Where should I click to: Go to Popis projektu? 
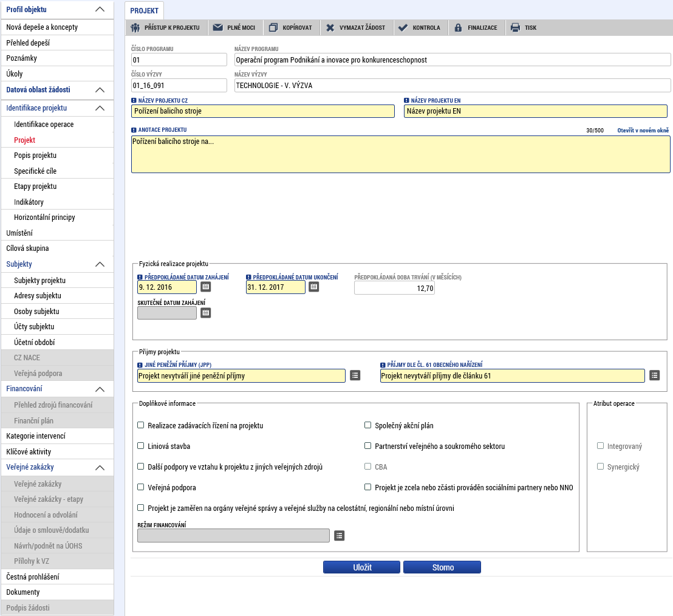[57, 156]
